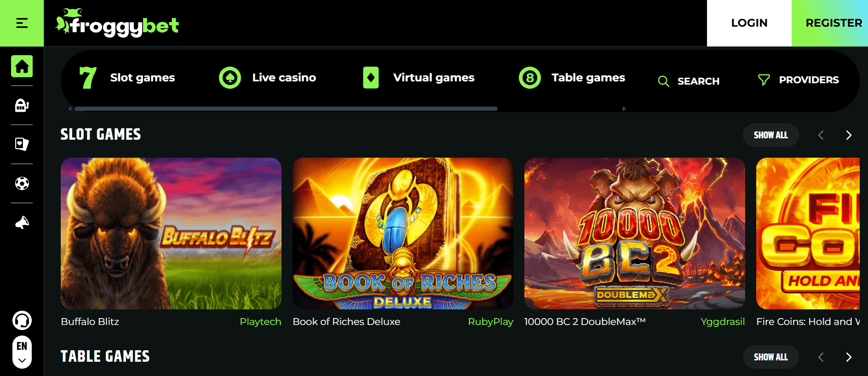
Task: Click Show All for Slot Games
Action: pos(771,135)
